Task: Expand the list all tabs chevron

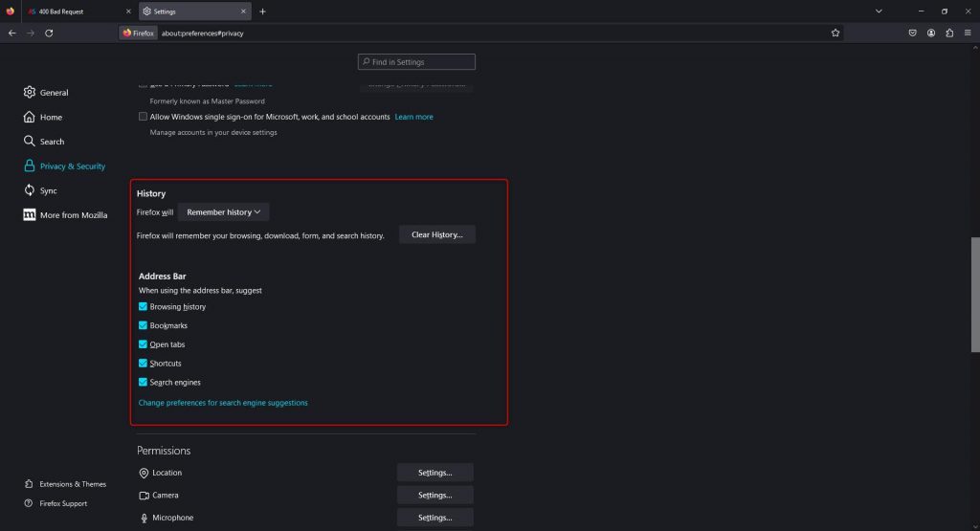Action: pos(879,11)
